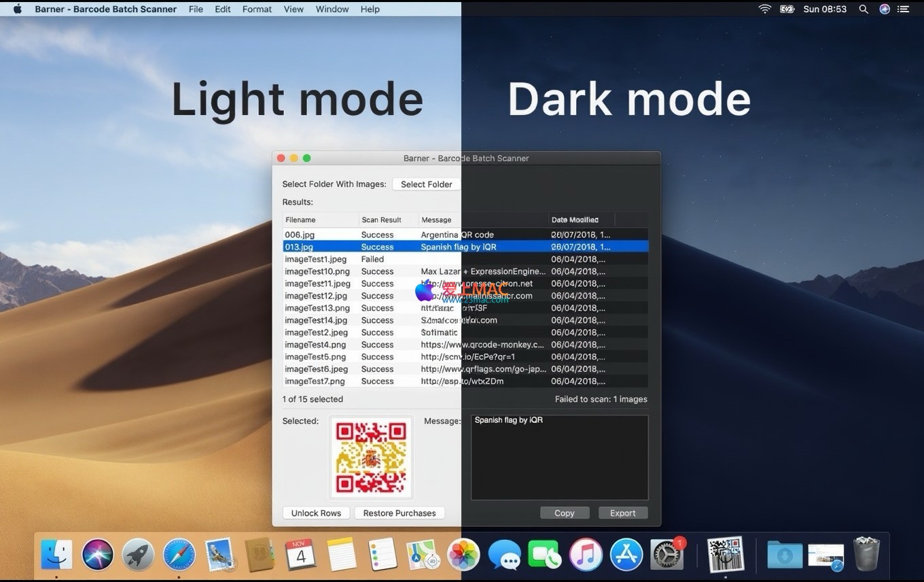Open the App Store dock icon
924x582 pixels.
pyautogui.click(x=626, y=555)
